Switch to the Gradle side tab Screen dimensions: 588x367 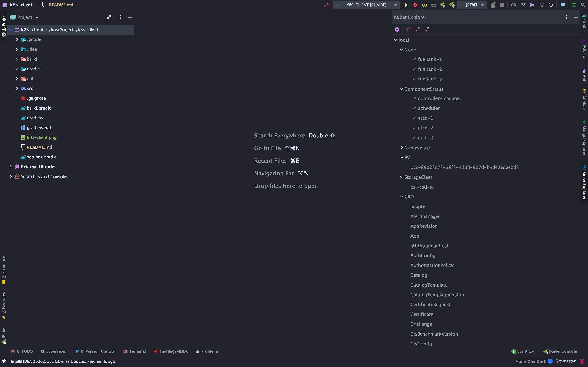pos(584,23)
